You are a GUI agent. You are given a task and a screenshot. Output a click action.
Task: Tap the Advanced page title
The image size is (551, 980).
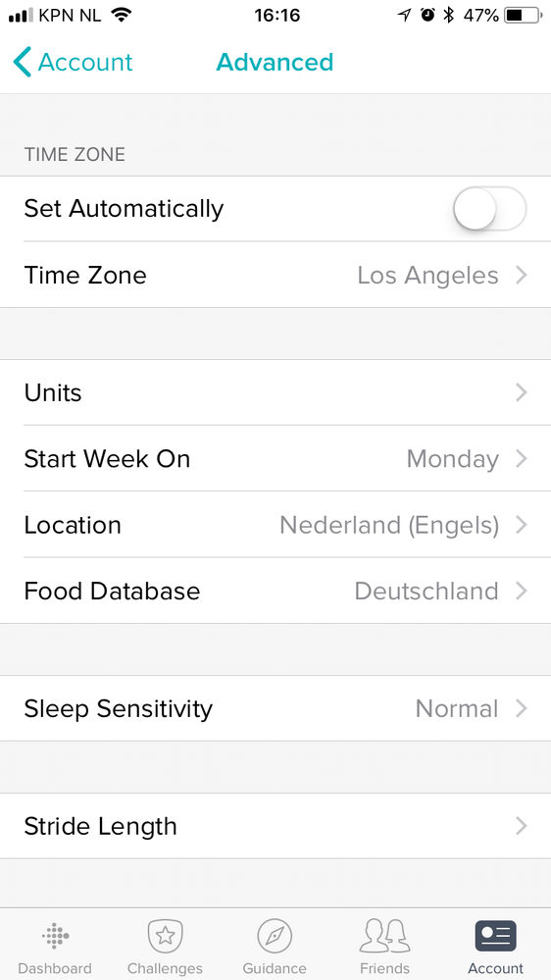[275, 63]
